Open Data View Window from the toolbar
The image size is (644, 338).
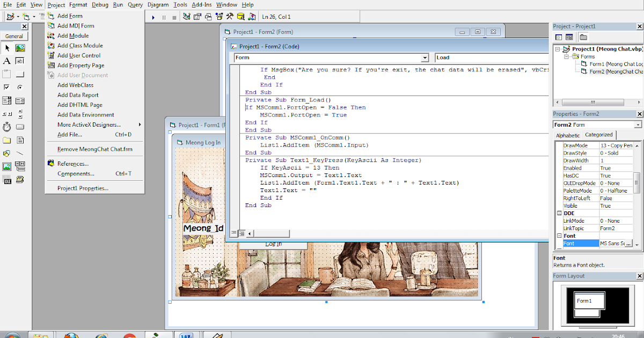240,17
